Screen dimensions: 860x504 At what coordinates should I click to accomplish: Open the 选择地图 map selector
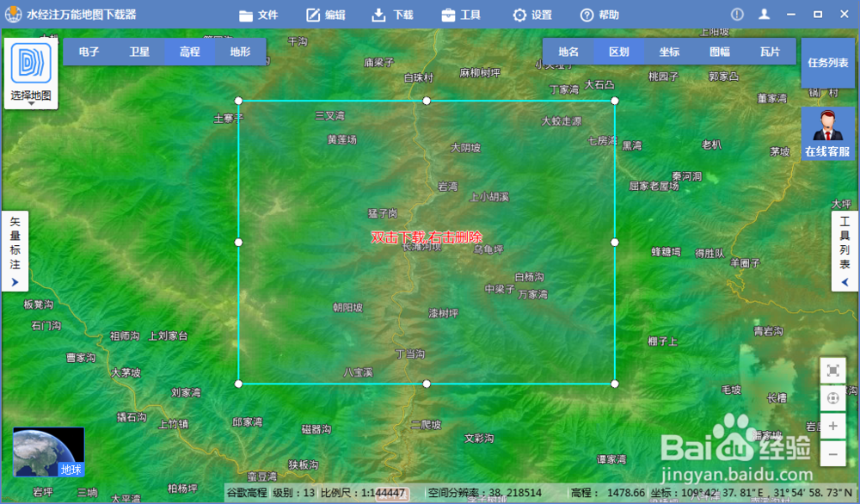point(31,73)
